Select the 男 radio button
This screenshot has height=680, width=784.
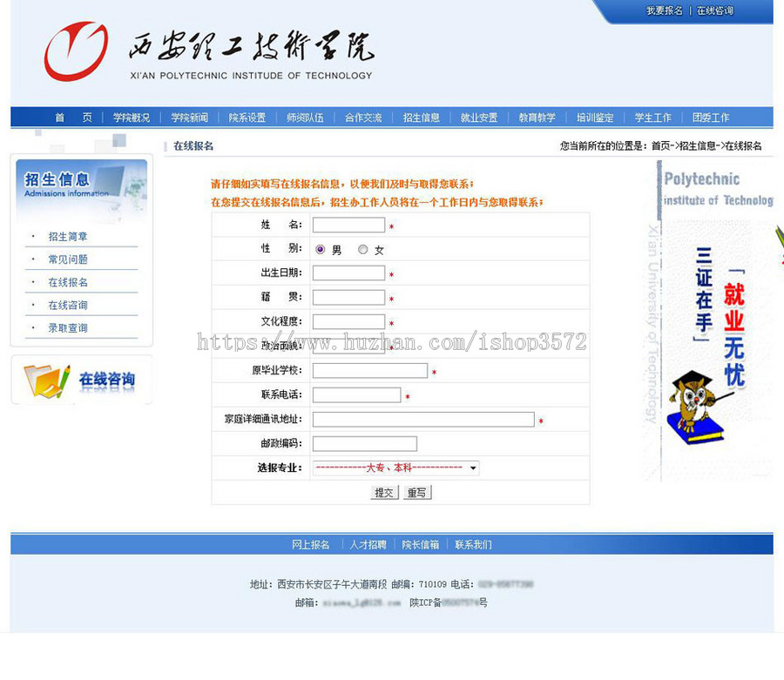321,249
